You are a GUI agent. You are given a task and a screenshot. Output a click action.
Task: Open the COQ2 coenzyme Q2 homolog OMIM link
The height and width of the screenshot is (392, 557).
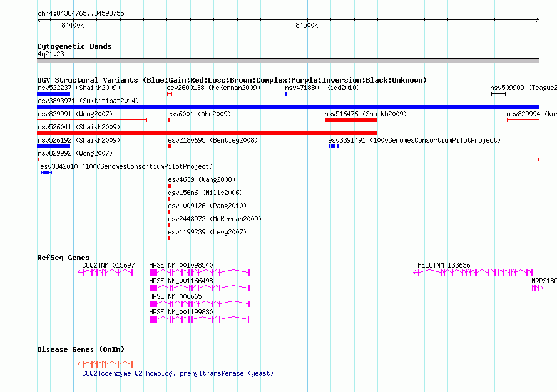(178, 373)
